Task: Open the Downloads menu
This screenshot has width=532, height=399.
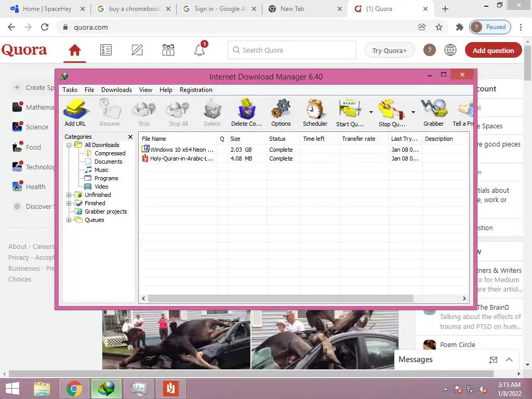Action: 116,90
